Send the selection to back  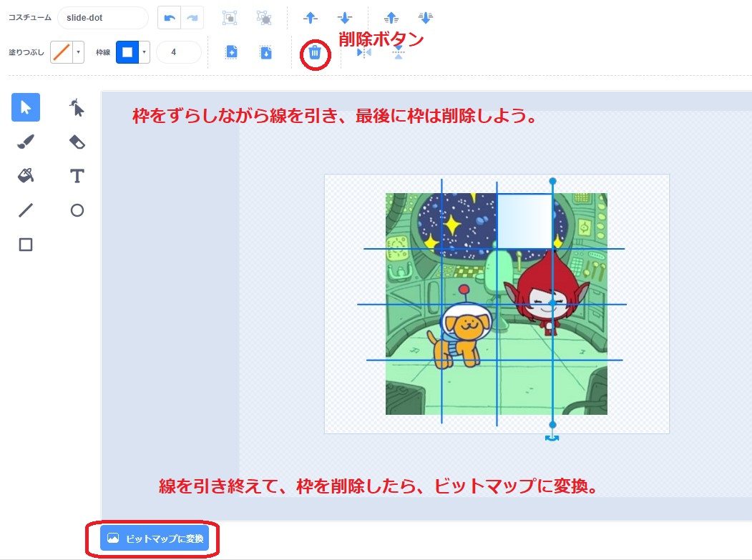426,18
